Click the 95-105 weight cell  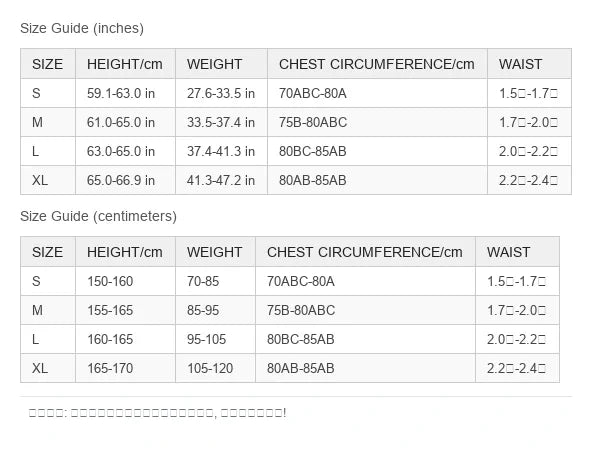pyautogui.click(x=216, y=339)
